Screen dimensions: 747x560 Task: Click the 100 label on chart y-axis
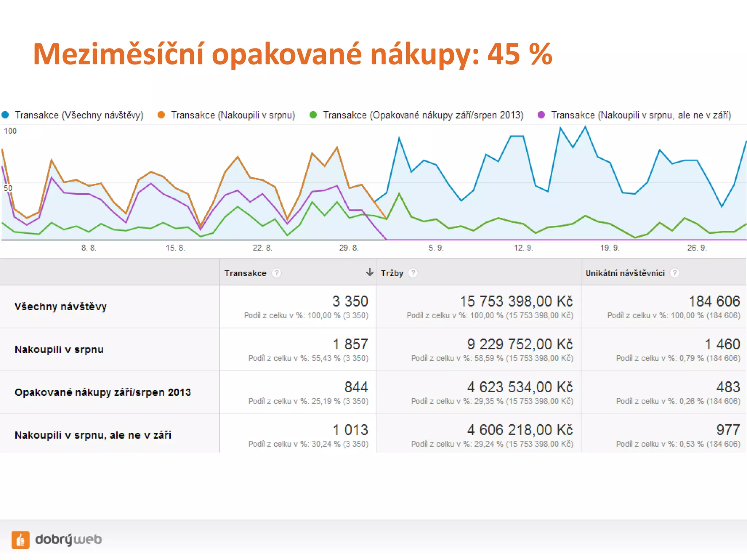point(10,131)
